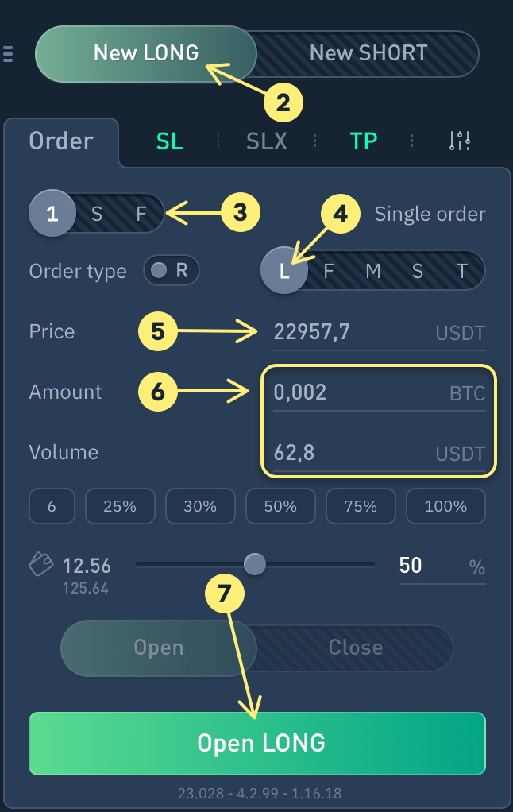
Task: Switch to New SHORT position
Action: tap(368, 54)
